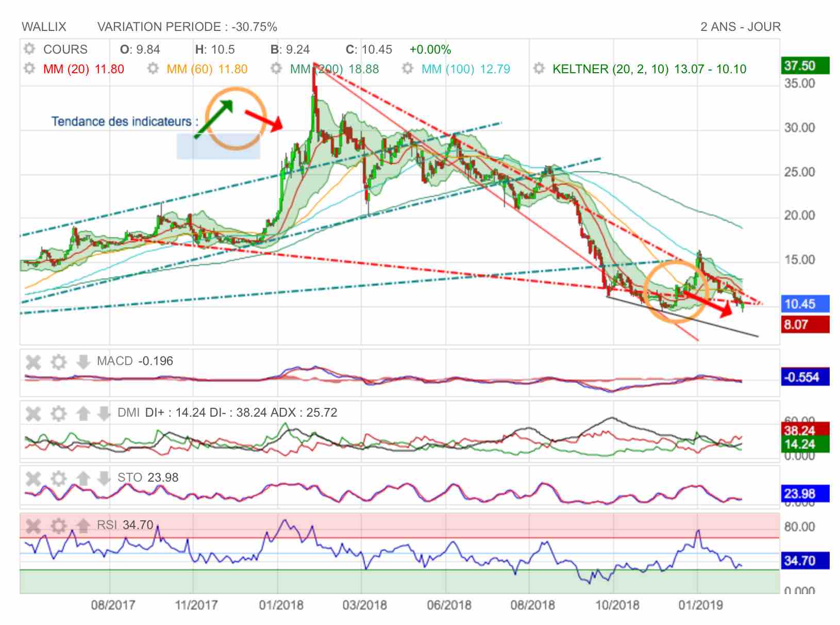Click the WALLIX title
Image resolution: width=840 pixels, height=625 pixels.
[x=44, y=27]
